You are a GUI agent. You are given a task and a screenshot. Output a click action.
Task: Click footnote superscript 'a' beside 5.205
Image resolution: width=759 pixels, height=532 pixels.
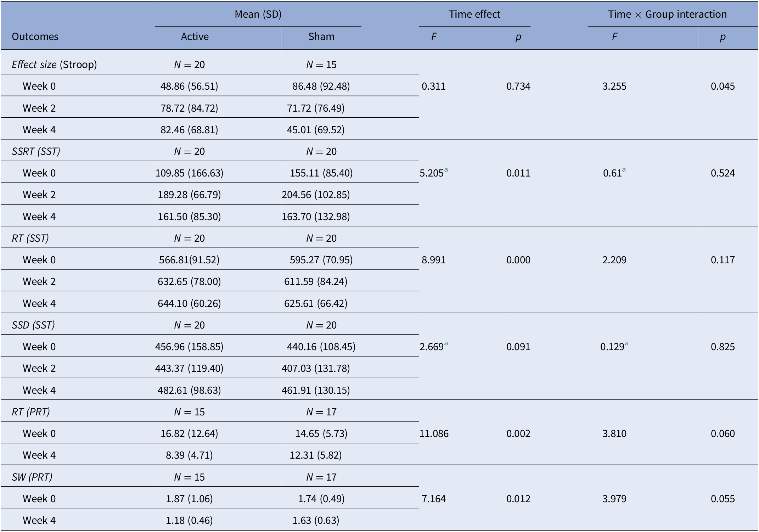click(446, 170)
